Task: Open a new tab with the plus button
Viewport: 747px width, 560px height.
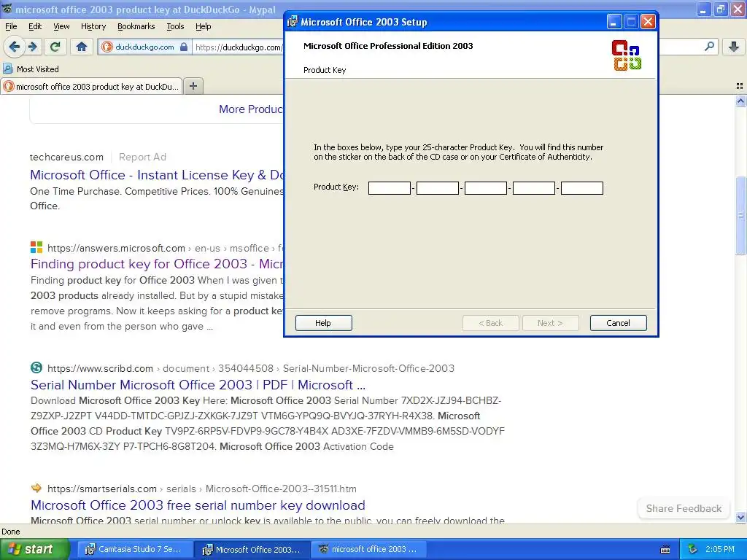Action: click(193, 86)
